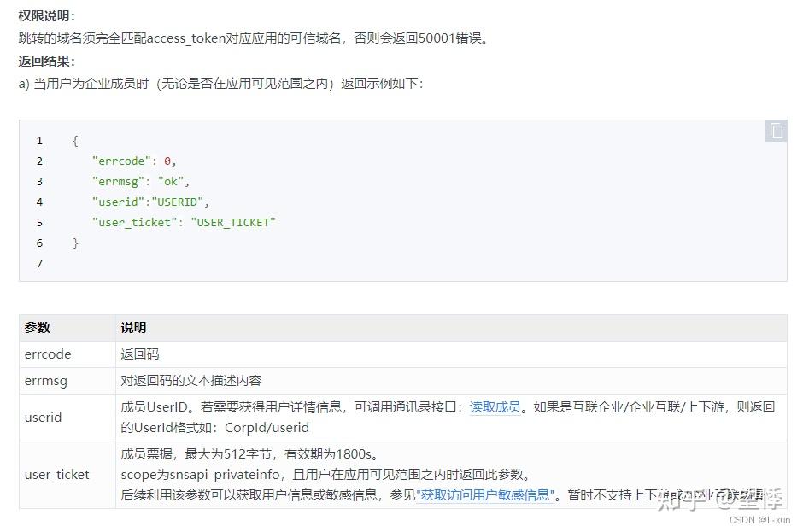Click the "errmsg" key in the JSON code

pos(118,181)
